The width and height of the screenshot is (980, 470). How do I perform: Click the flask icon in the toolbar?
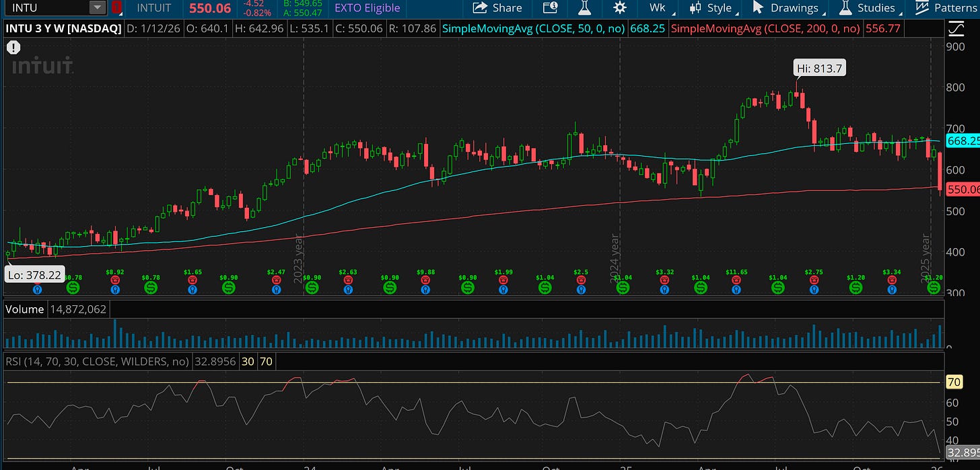pos(585,8)
